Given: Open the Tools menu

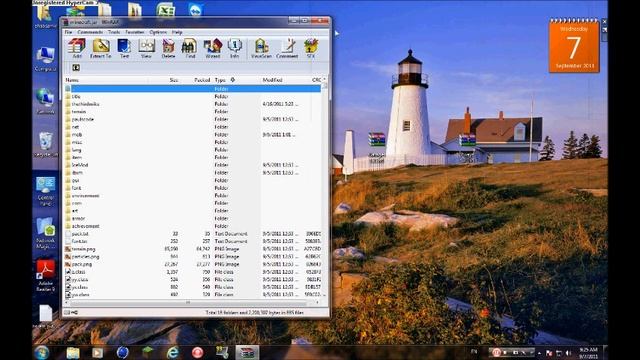Looking at the screenshot, I should [114, 32].
